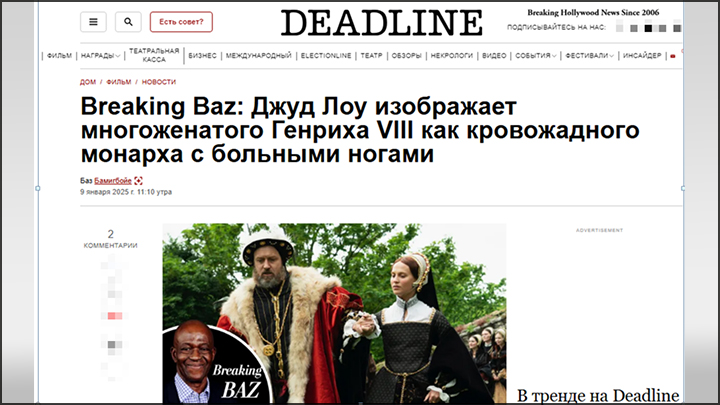Click the ФИЛЬМ breadcrumb link
720x405 pixels.
118,82
